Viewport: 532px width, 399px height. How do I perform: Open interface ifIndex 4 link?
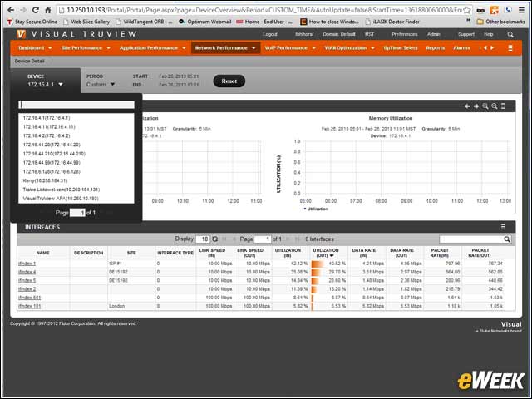click(x=27, y=272)
